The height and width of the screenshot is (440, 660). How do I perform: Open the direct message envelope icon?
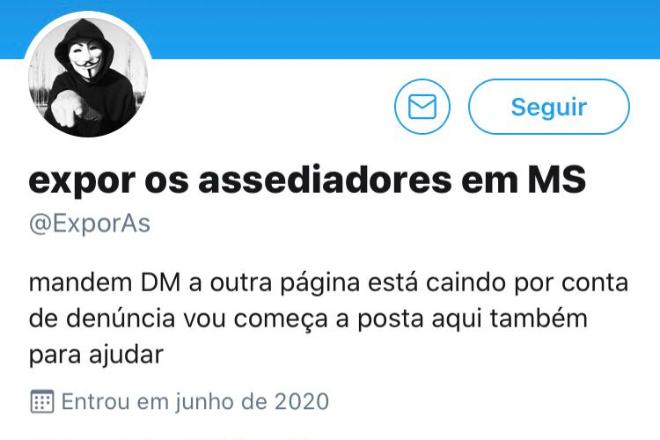point(422,107)
